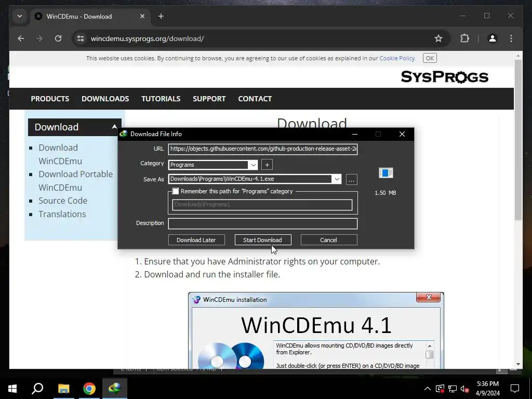Image resolution: width=532 pixels, height=399 pixels.
Task: Click the muted volume tray icon
Action: coord(464,389)
